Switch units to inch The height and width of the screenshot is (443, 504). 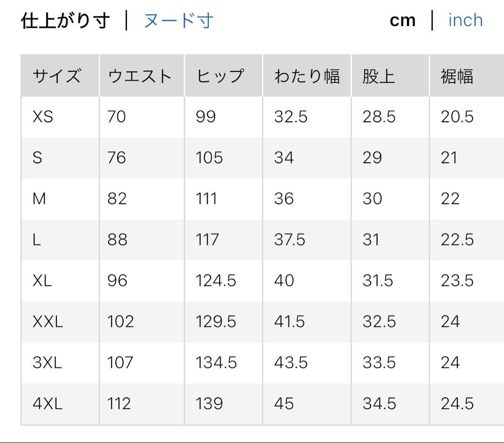pyautogui.click(x=465, y=21)
